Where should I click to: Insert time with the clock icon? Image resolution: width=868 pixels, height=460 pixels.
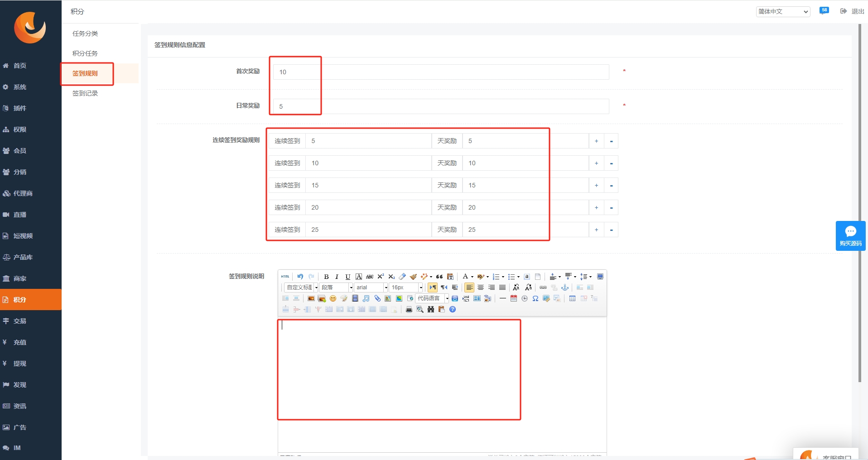pyautogui.click(x=525, y=298)
